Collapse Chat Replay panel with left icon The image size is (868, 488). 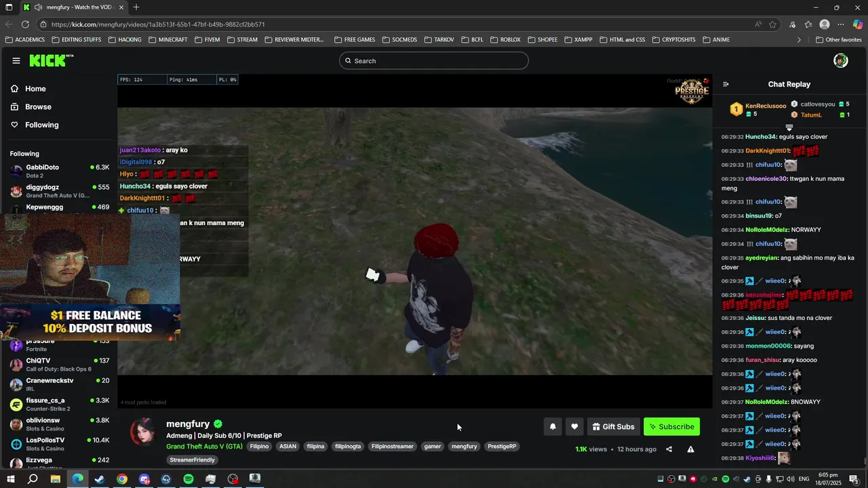pos(726,84)
